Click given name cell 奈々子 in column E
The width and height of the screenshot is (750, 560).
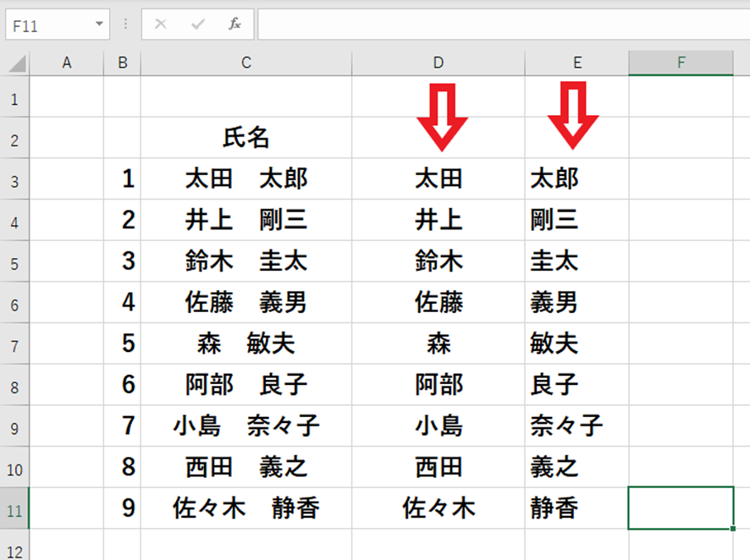pos(576,425)
